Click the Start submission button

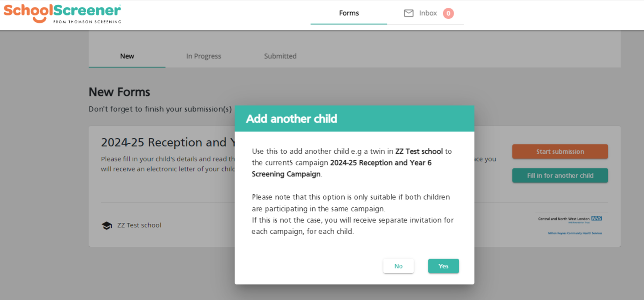point(560,152)
